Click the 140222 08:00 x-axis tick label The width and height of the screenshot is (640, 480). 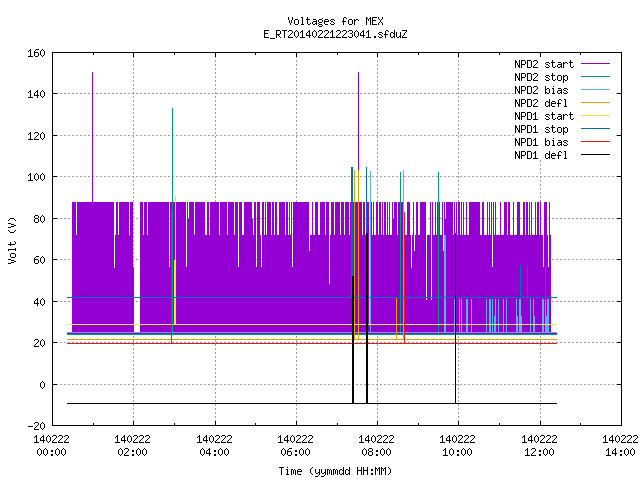[376, 446]
